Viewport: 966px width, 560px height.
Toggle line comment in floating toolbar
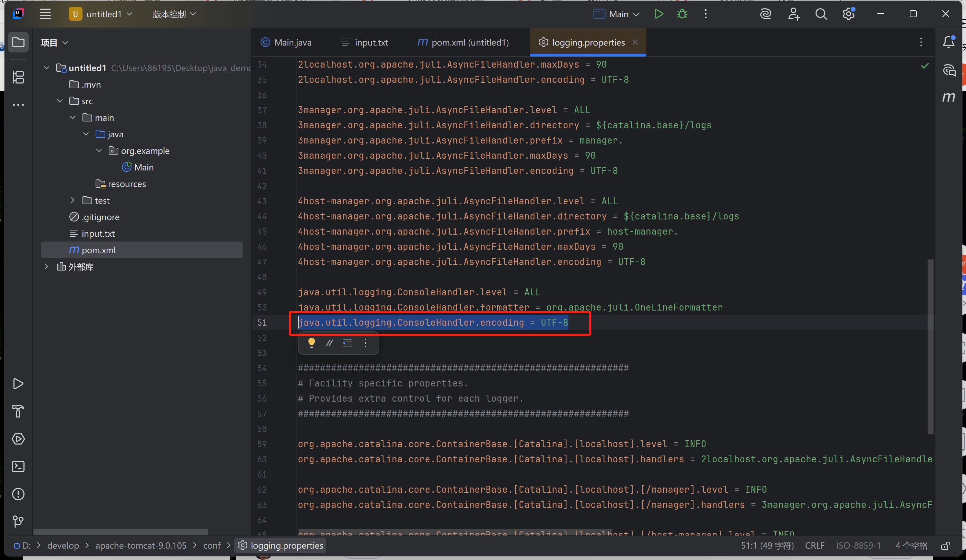329,343
